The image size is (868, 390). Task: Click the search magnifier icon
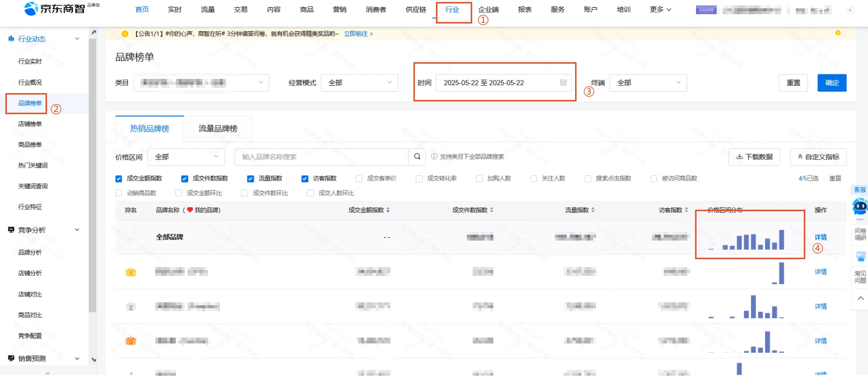[417, 157]
